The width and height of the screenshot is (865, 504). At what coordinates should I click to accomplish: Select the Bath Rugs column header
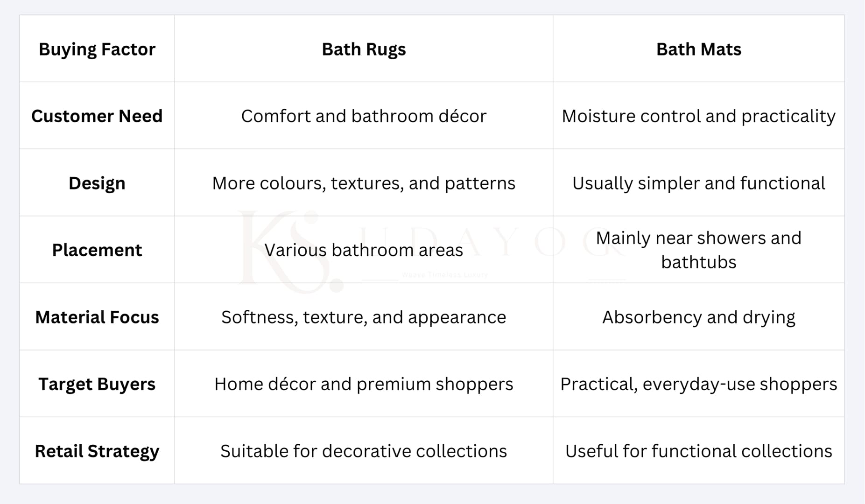coord(364,49)
